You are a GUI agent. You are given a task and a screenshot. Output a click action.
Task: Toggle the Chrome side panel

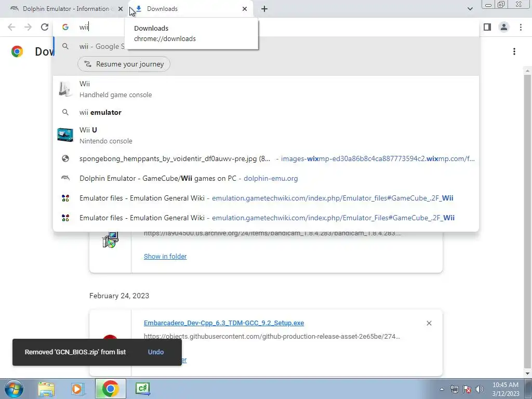point(487,27)
